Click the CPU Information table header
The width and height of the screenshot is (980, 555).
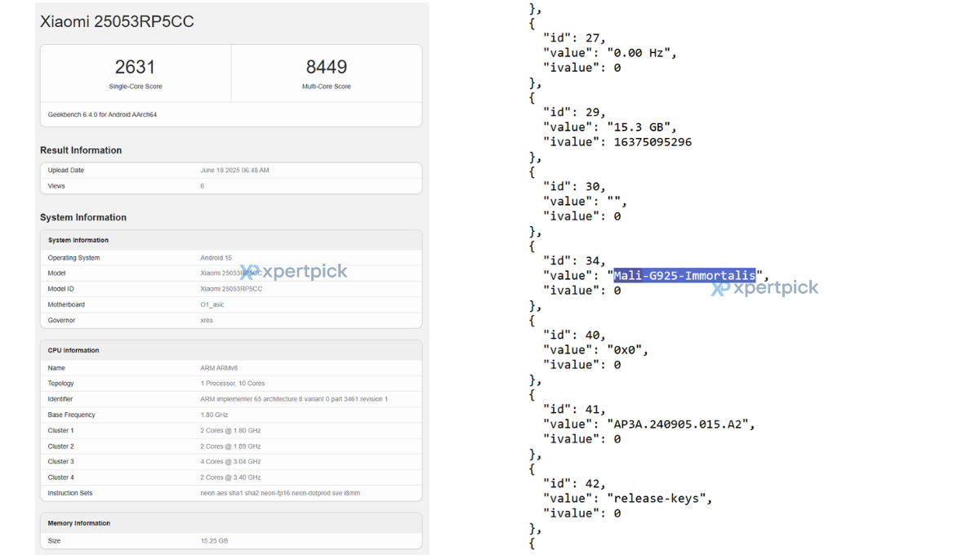point(73,350)
